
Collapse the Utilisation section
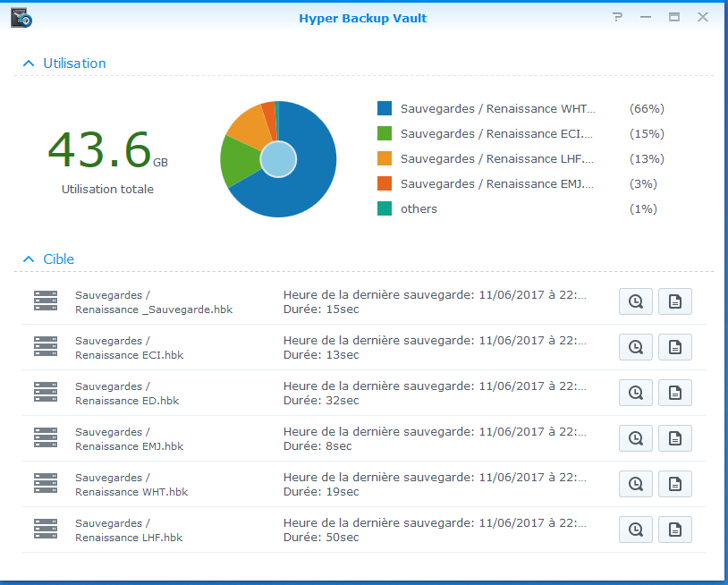tap(29, 64)
